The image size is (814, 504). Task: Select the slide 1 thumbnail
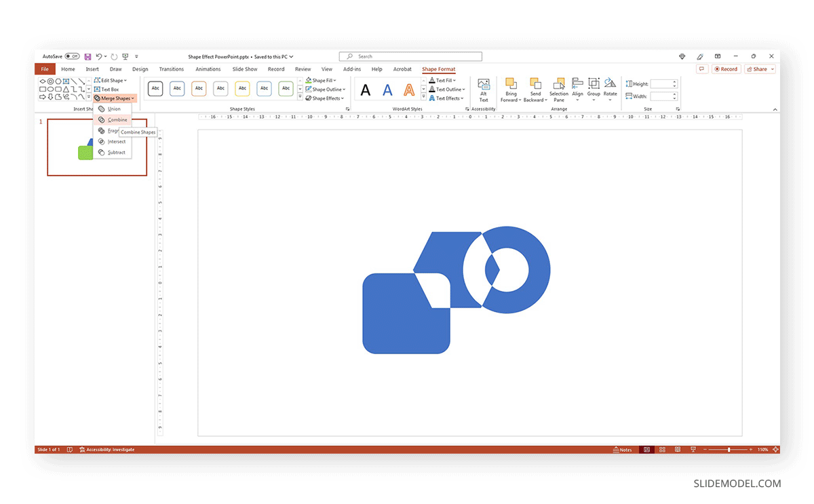[x=96, y=147]
